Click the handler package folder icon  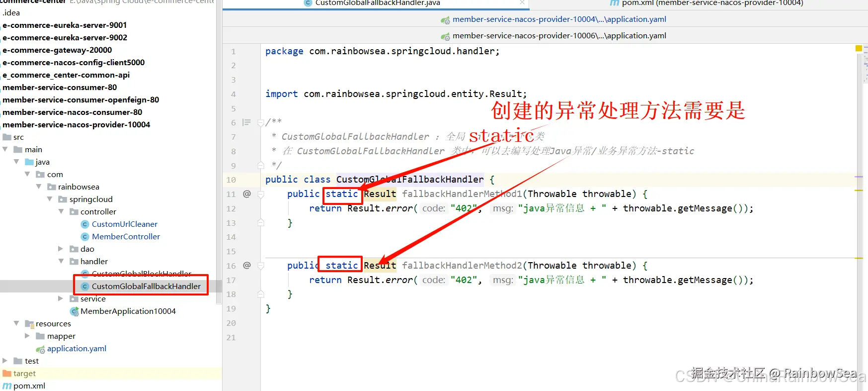click(x=74, y=261)
